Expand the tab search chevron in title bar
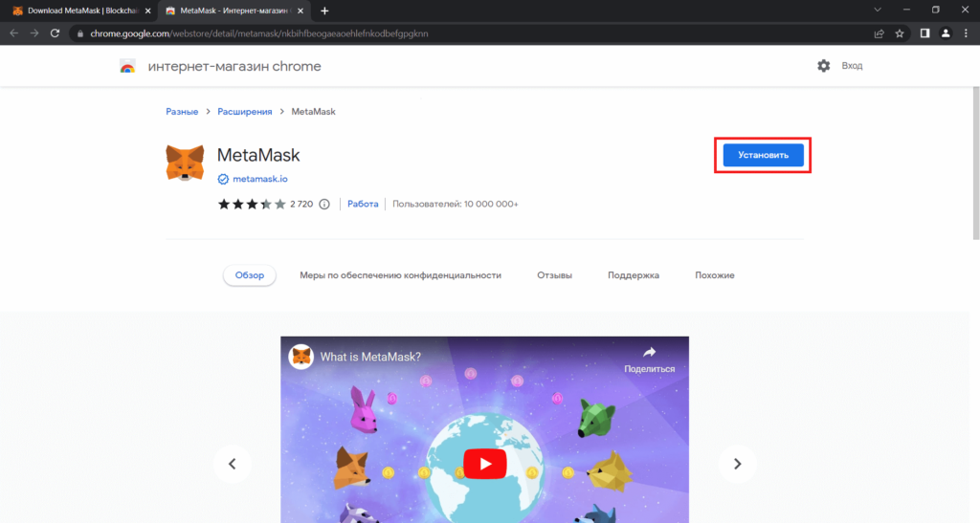 (x=879, y=10)
